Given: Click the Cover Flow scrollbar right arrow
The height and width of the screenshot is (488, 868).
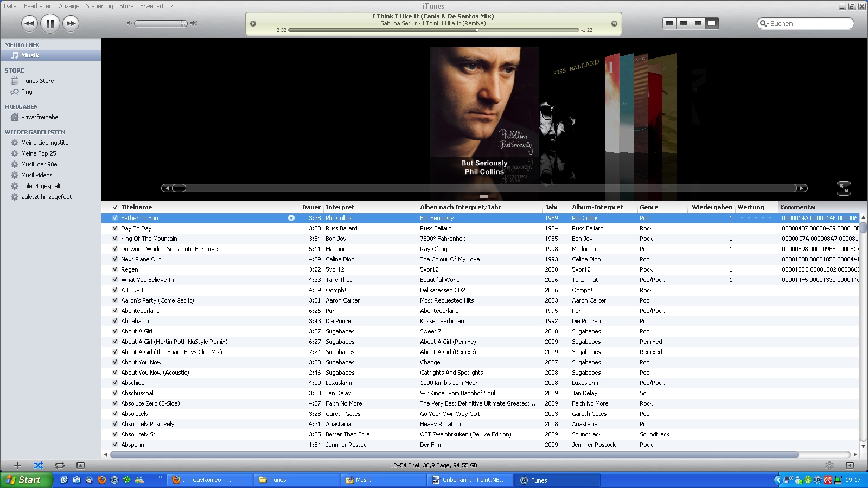Looking at the screenshot, I should click(801, 188).
